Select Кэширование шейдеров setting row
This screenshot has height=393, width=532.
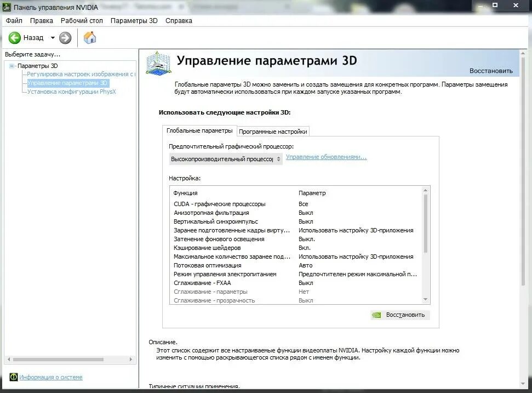296,248
